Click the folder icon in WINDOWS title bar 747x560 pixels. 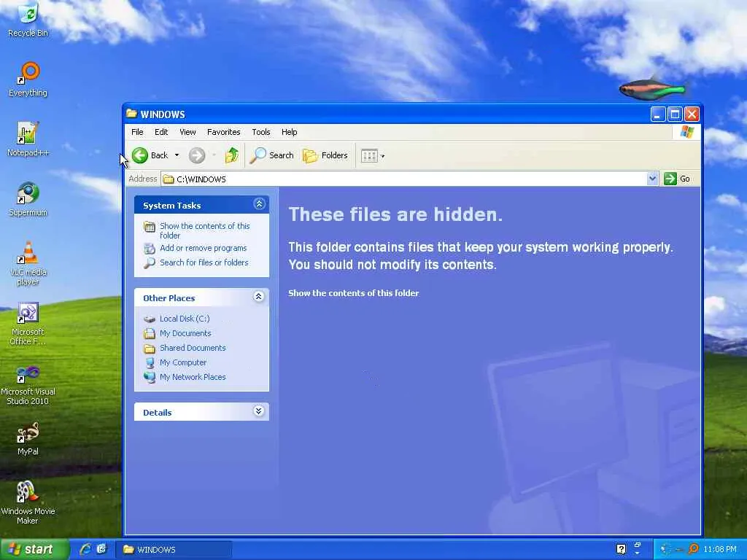point(131,113)
